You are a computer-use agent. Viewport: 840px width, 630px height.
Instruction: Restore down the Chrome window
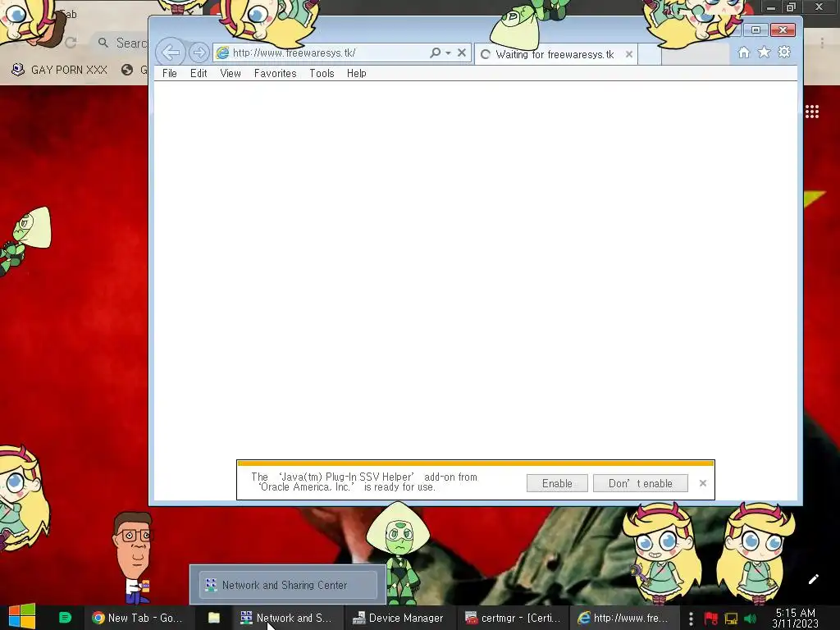click(x=792, y=7)
